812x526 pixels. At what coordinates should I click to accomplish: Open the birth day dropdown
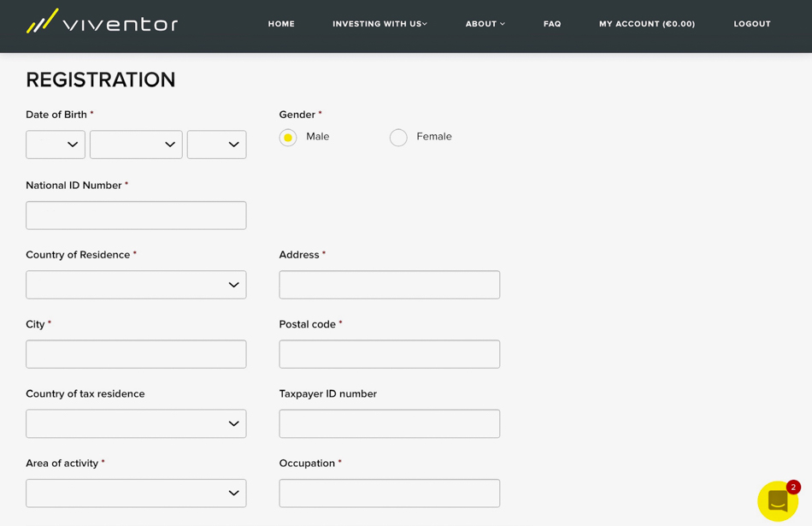pyautogui.click(x=56, y=145)
